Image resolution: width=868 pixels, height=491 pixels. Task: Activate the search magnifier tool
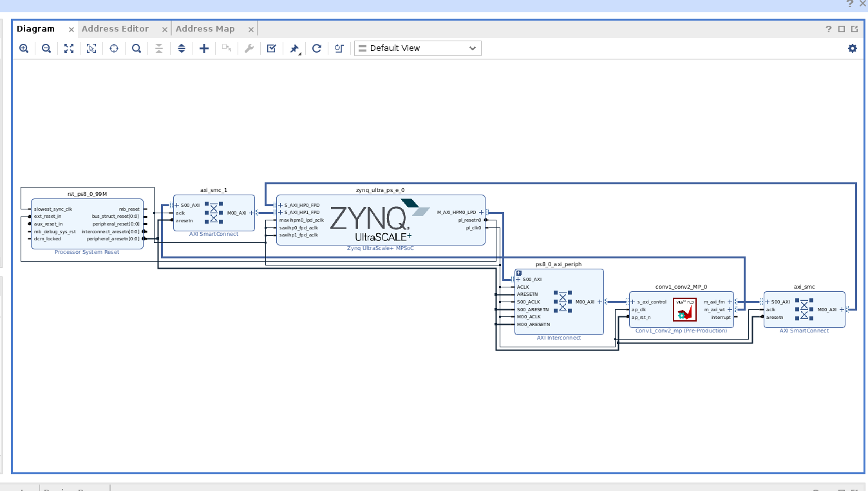point(137,48)
